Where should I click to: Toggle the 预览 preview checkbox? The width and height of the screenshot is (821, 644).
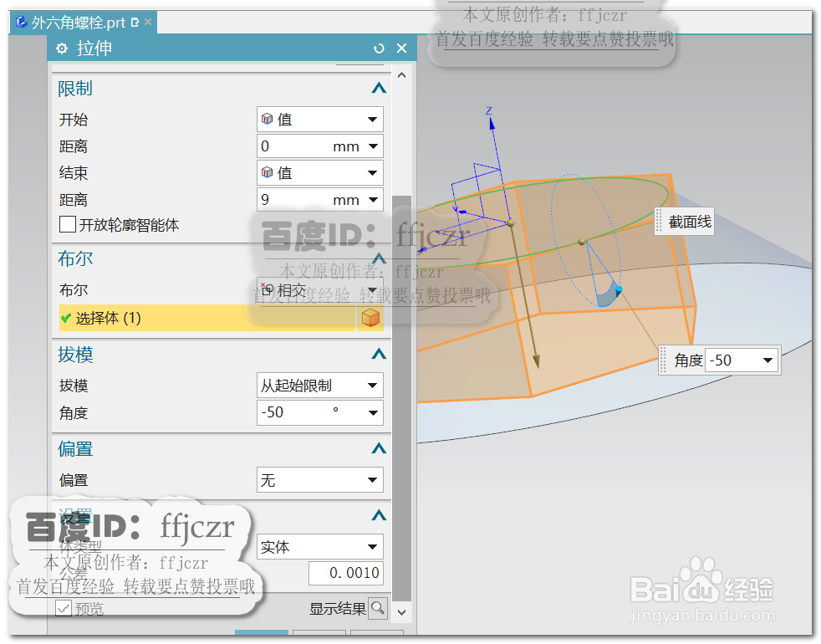(64, 608)
